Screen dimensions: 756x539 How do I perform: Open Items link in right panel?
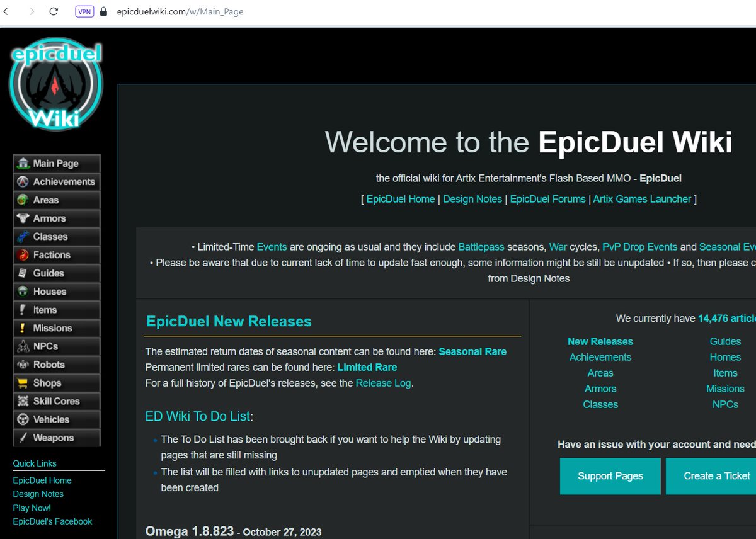tap(725, 373)
